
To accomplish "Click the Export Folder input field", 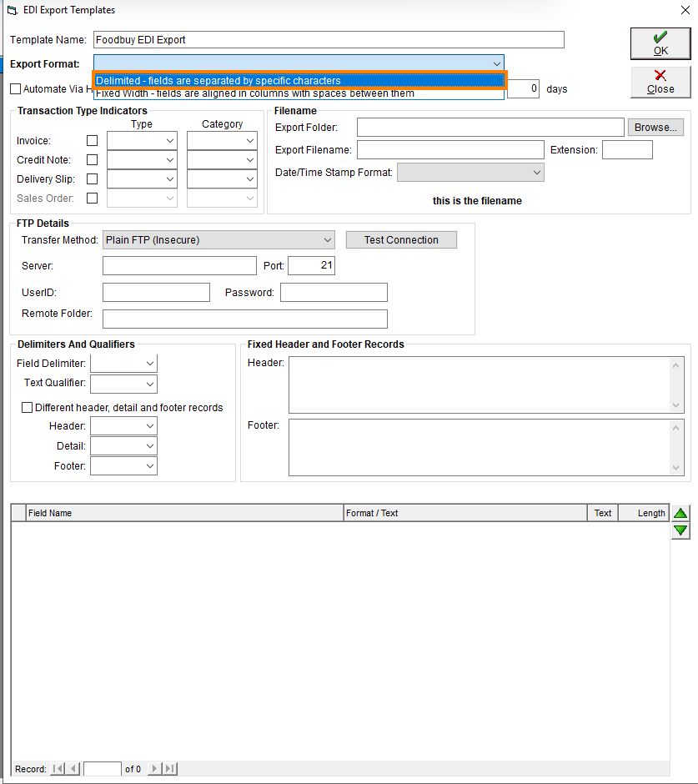I will coord(490,127).
